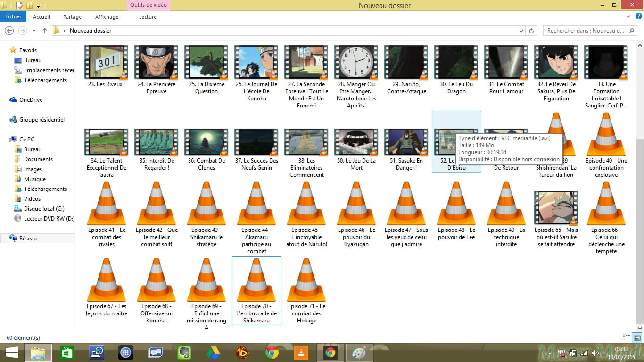The height and width of the screenshot is (362, 644).
Task: Open the Fichier menu
Action: coord(13,16)
